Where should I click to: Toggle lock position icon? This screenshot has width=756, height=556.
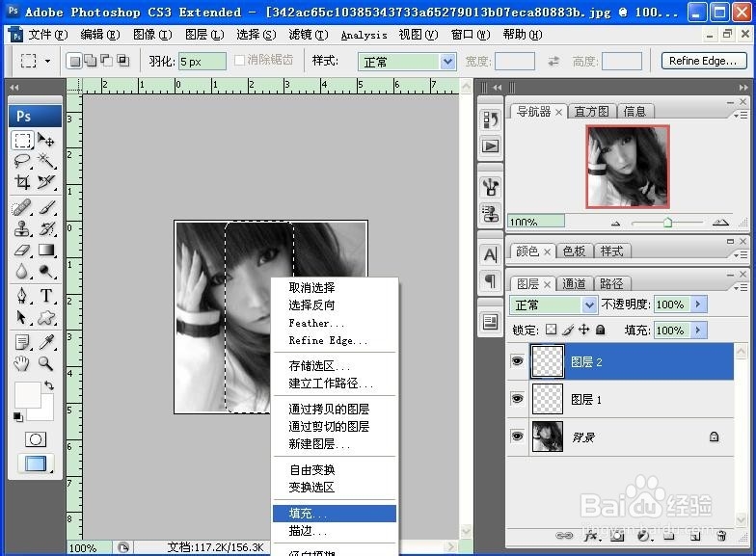pyautogui.click(x=584, y=330)
